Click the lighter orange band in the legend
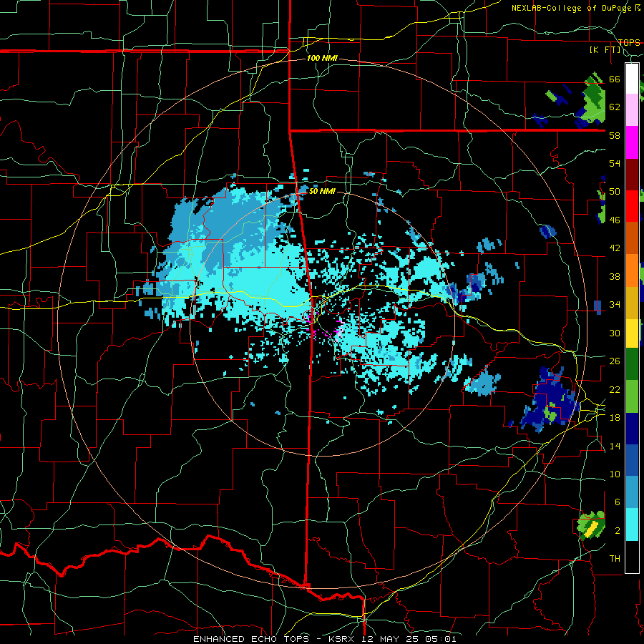 coord(632,270)
